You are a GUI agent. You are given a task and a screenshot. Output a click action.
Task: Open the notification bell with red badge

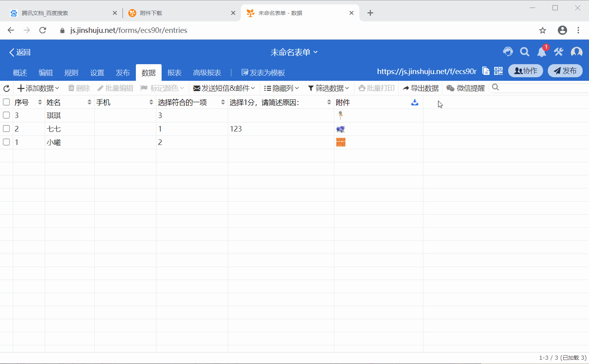click(x=542, y=51)
